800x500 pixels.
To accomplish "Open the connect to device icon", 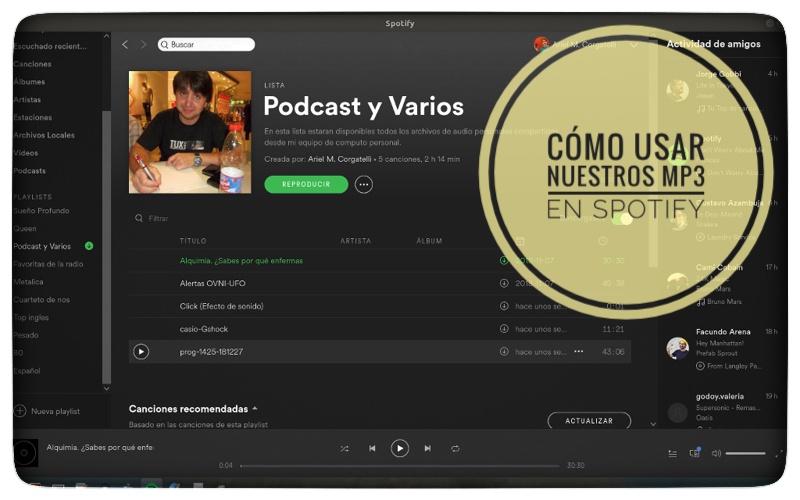I will (x=694, y=453).
